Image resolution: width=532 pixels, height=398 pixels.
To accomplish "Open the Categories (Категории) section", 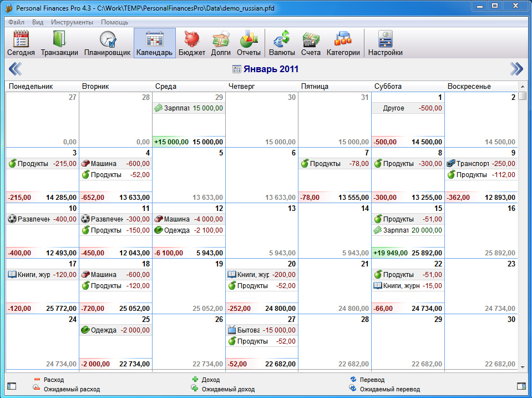I will 343,43.
